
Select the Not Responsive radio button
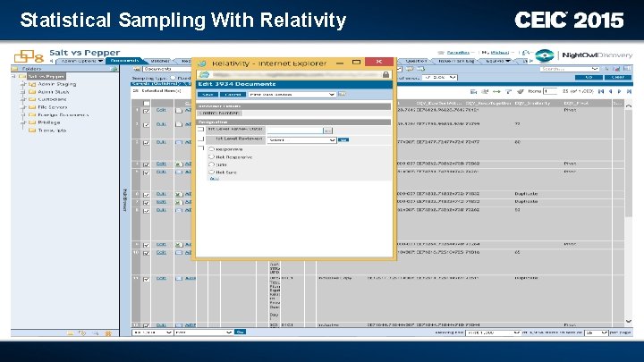[211, 156]
